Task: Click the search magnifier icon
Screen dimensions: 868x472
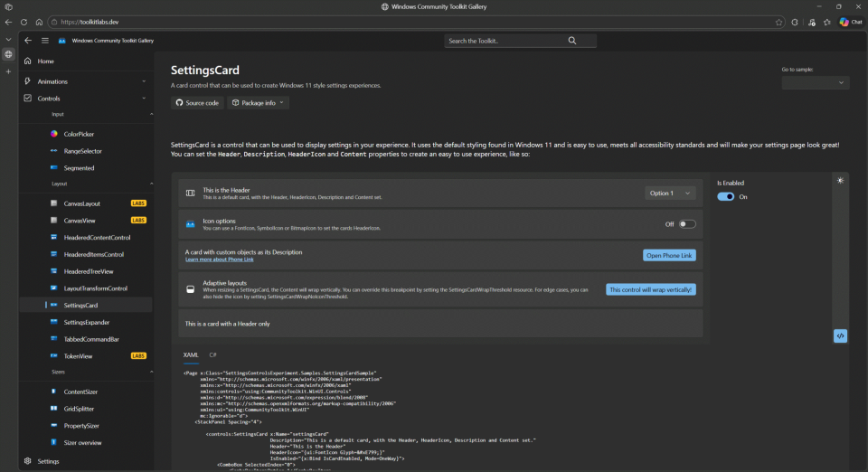Action: 572,41
